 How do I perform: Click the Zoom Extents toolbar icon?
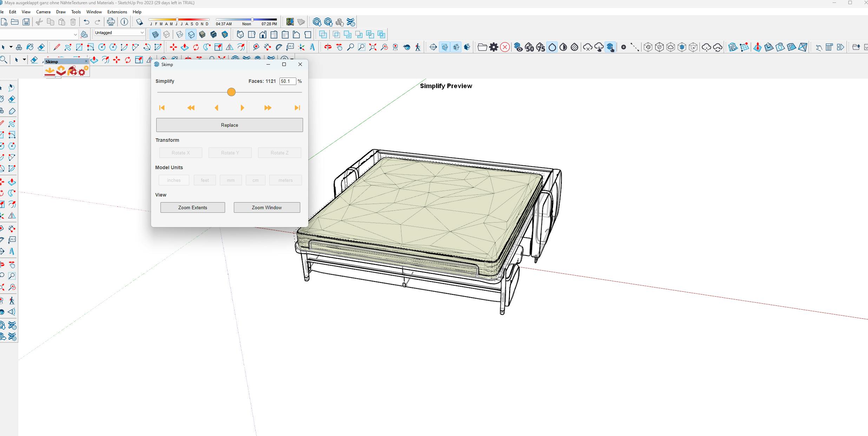[x=373, y=47]
